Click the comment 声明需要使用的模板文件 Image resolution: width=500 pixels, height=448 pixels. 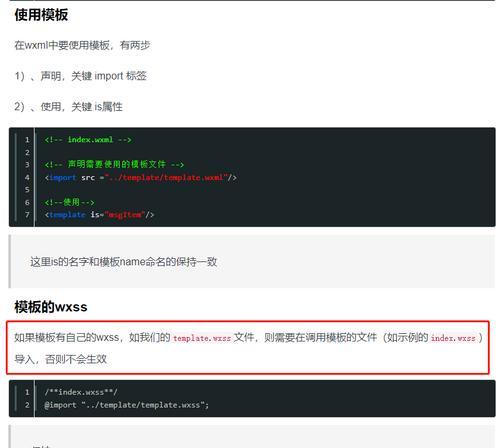(114, 164)
